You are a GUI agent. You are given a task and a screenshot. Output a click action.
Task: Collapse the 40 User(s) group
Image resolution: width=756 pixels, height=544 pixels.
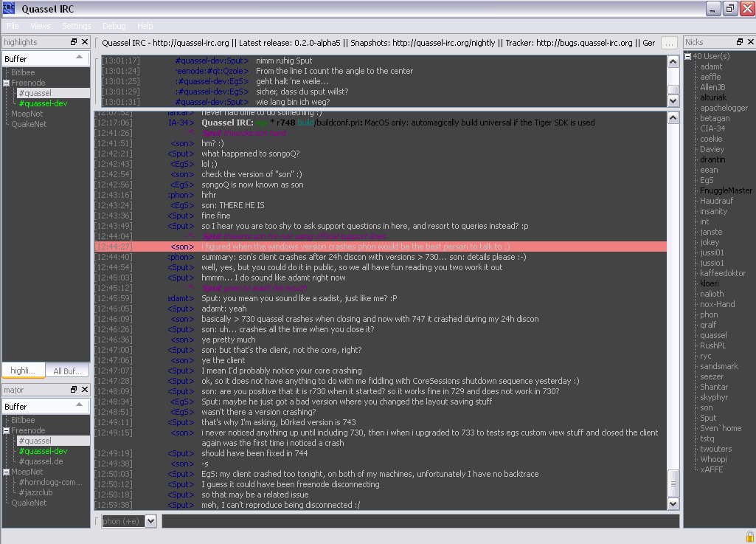point(688,57)
